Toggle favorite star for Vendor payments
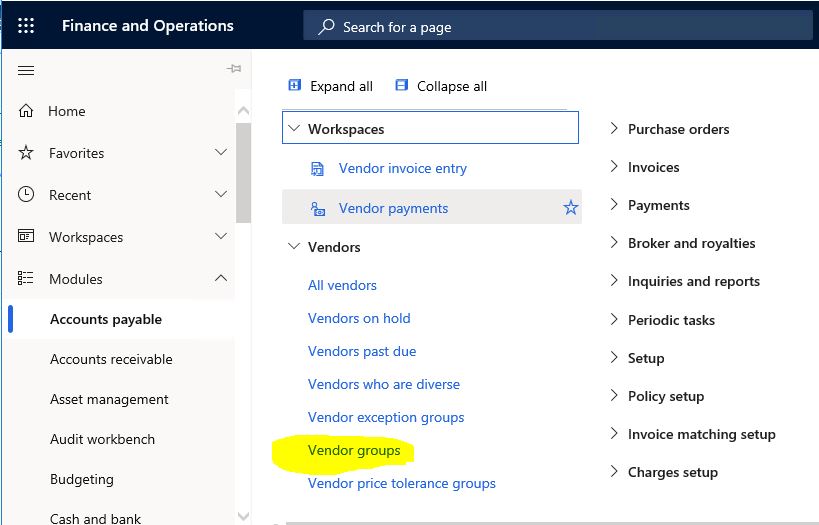819x525 pixels. pos(570,207)
